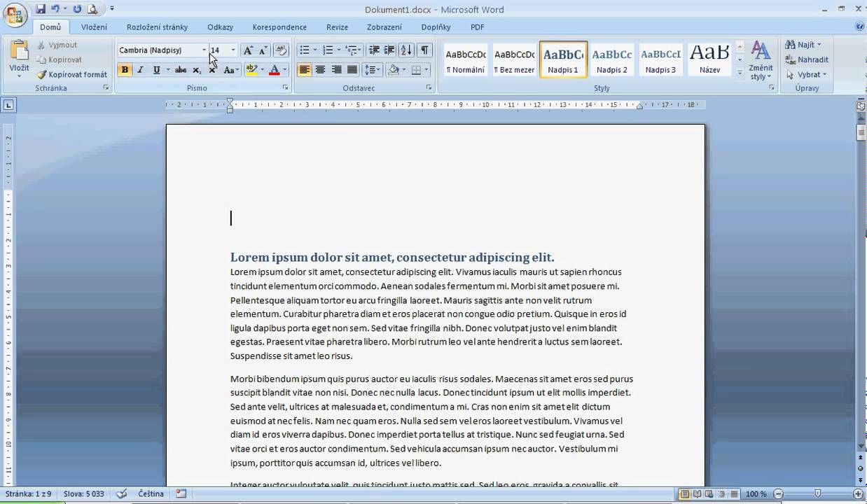Image resolution: width=867 pixels, height=504 pixels.
Task: Open the Word help question mark
Action: point(859,27)
